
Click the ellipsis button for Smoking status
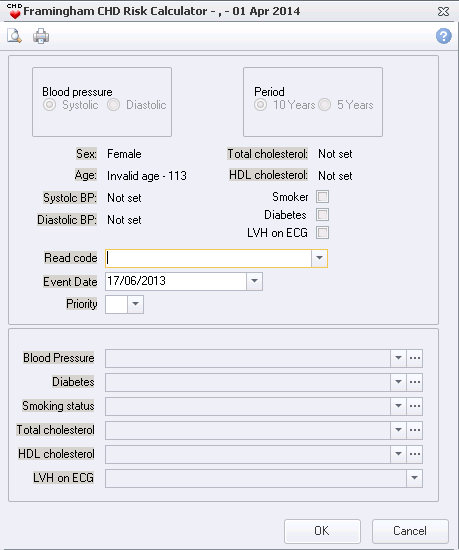tap(415, 406)
